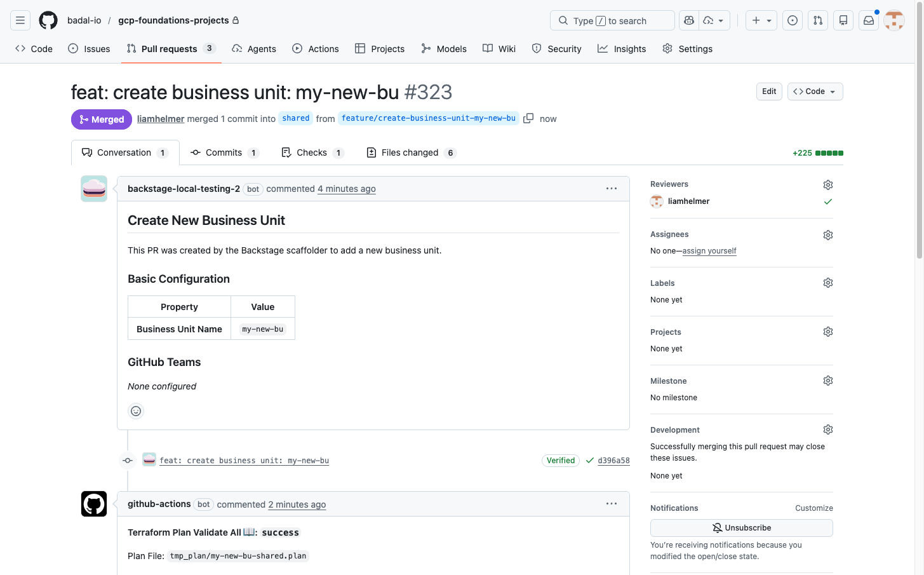Open the badal-io organization link
This screenshot has height=575, width=924.
click(84, 20)
